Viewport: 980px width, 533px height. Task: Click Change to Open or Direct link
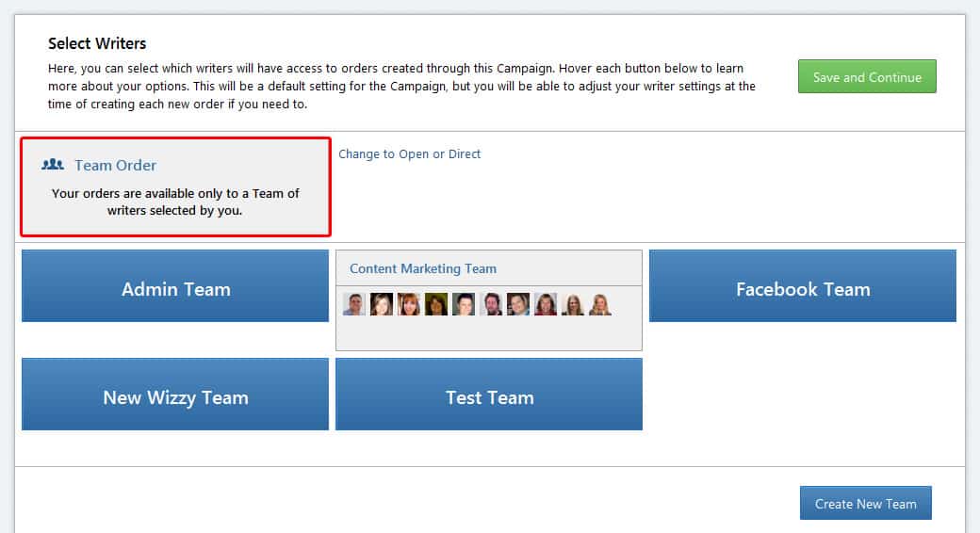pyautogui.click(x=409, y=153)
